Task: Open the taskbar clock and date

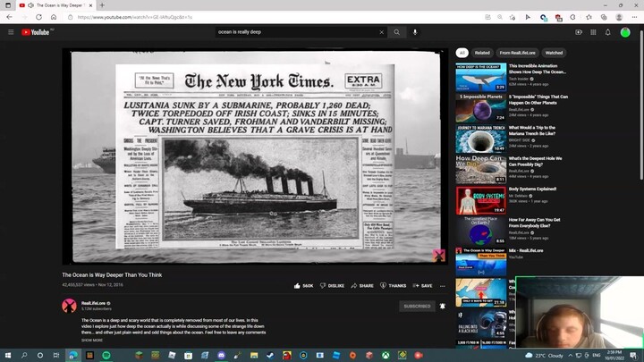Action: click(x=614, y=355)
